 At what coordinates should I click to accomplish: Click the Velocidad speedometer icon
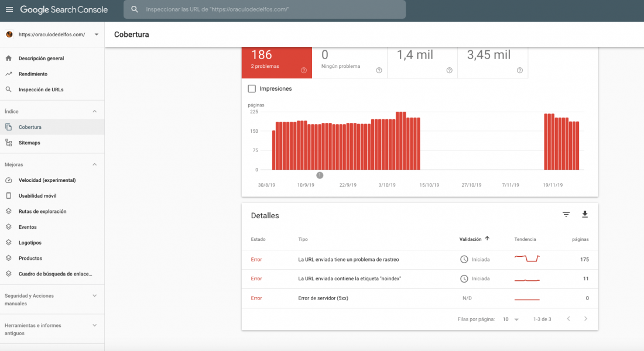click(9, 180)
